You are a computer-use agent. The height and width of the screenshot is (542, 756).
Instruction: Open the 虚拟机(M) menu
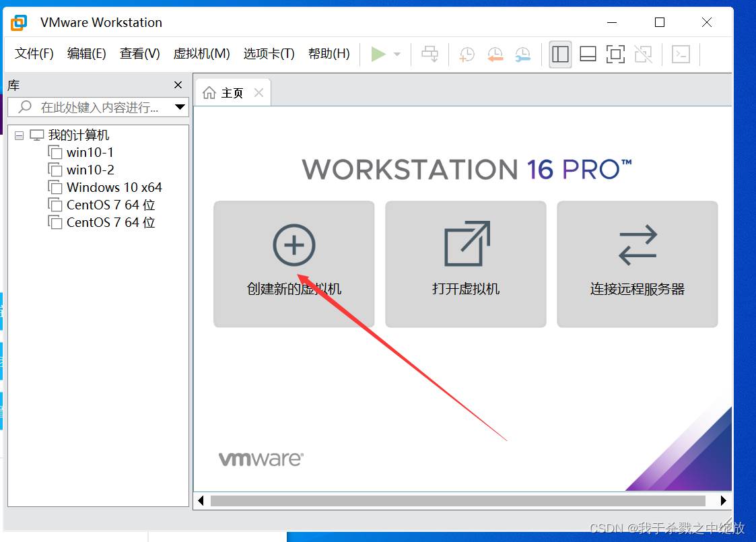(x=201, y=54)
